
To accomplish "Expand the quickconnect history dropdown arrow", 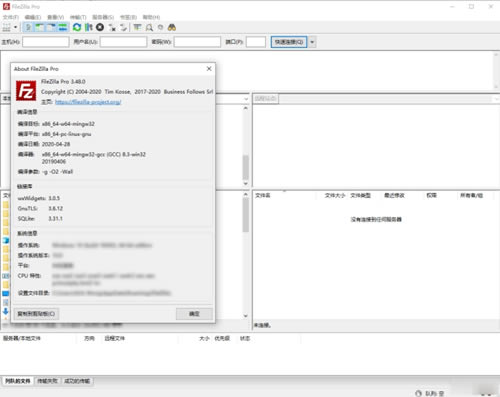I will click(x=312, y=42).
